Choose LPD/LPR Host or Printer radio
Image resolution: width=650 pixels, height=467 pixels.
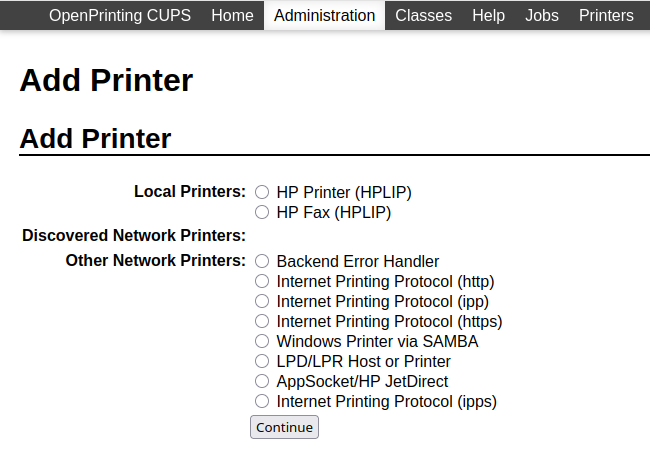262,361
